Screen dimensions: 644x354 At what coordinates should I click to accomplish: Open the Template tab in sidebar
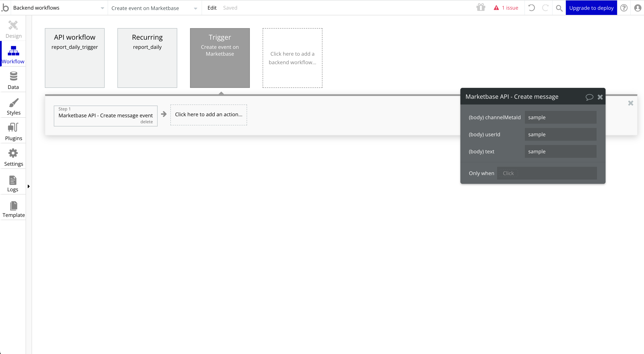tap(13, 209)
